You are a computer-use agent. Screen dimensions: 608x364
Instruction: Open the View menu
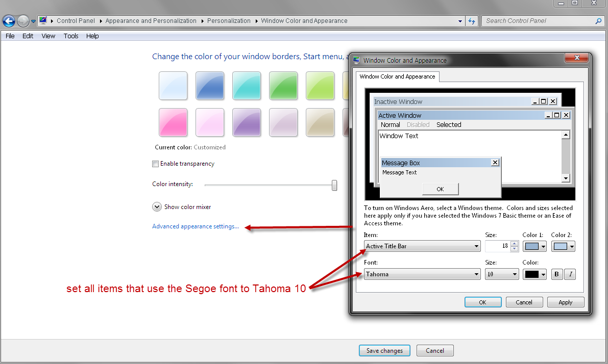click(x=48, y=36)
